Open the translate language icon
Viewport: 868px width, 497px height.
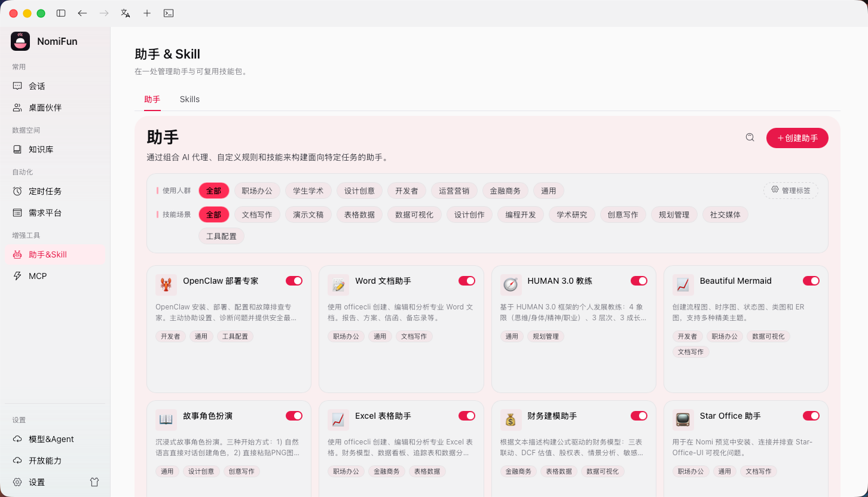tap(126, 13)
